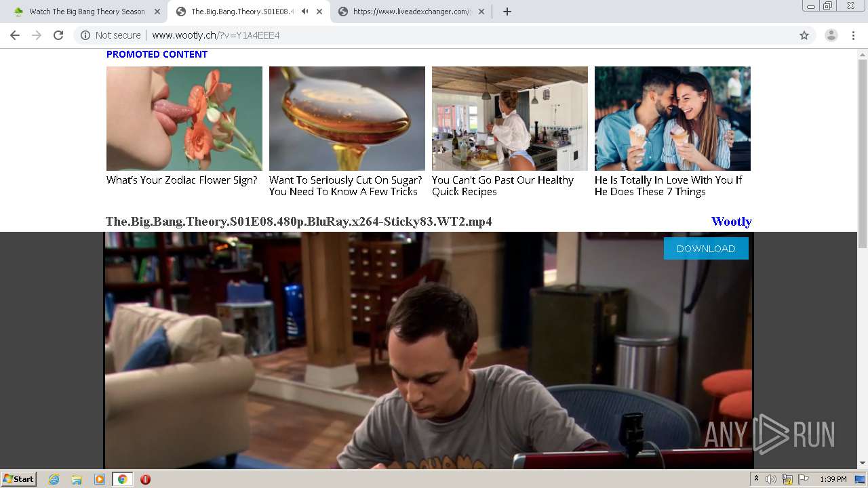The width and height of the screenshot is (868, 488).
Task: Open the Healthy Quick Recipes kitchen image
Action: [x=510, y=119]
